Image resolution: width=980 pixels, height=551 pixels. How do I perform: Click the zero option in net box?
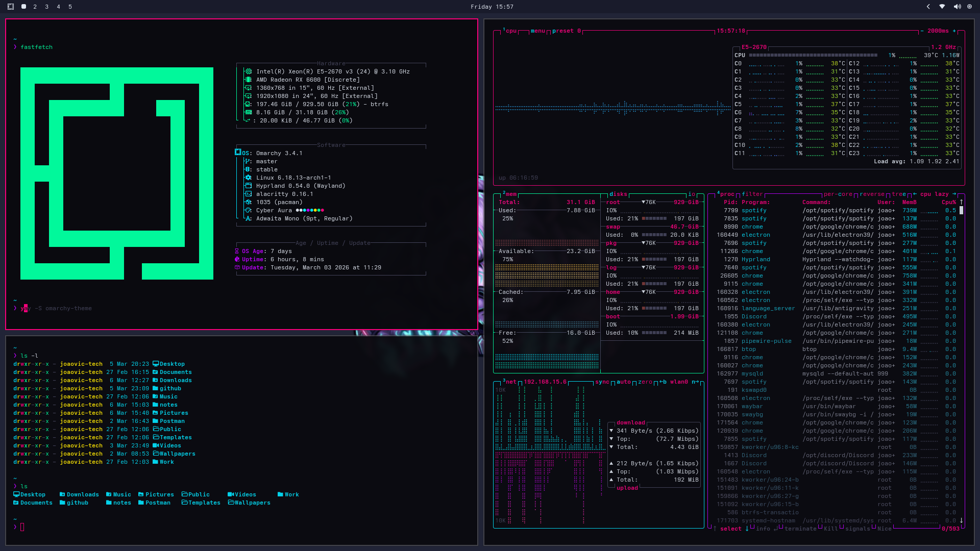tap(645, 382)
